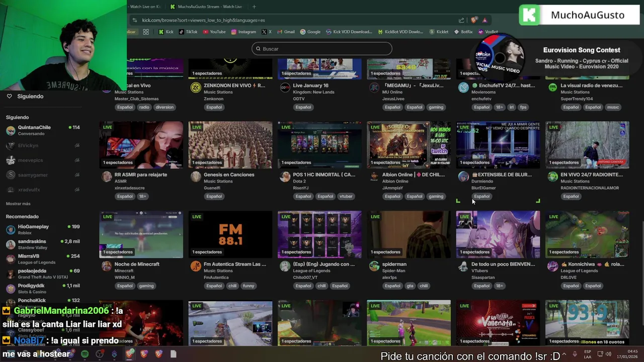Expand Mostrar más in following list
Viewport: 644px width, 362px height.
18,204
